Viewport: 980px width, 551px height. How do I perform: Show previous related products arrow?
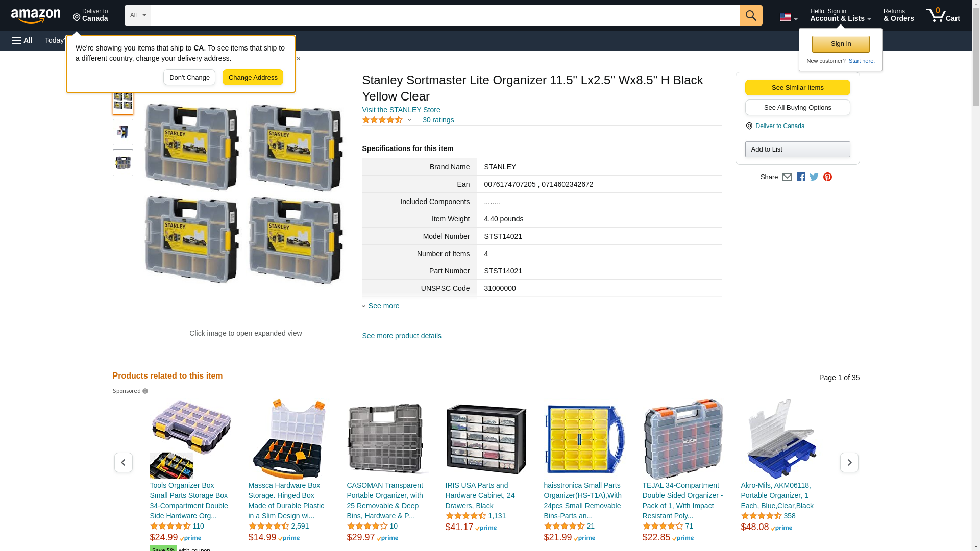coord(124,462)
